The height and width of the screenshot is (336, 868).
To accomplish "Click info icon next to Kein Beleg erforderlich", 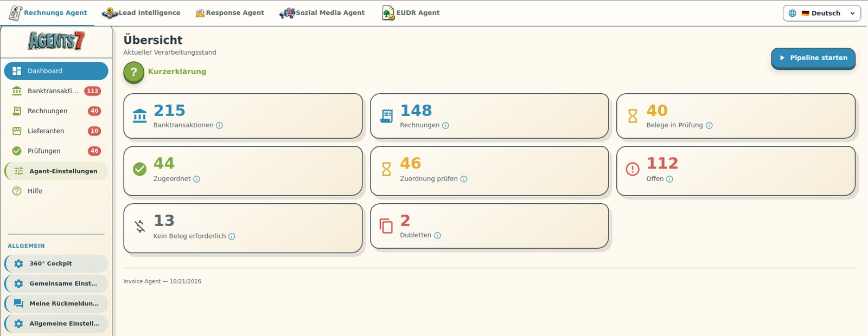I will coord(232,236).
